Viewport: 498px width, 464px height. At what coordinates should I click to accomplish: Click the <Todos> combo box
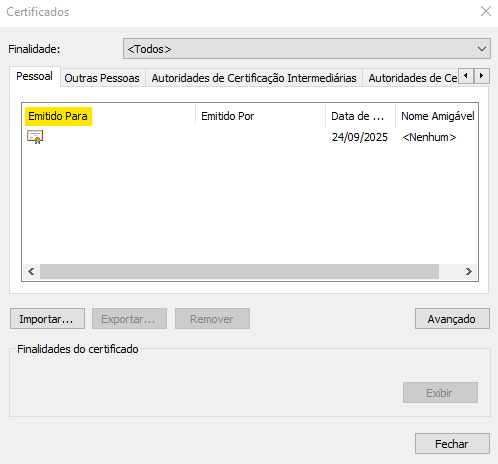307,49
